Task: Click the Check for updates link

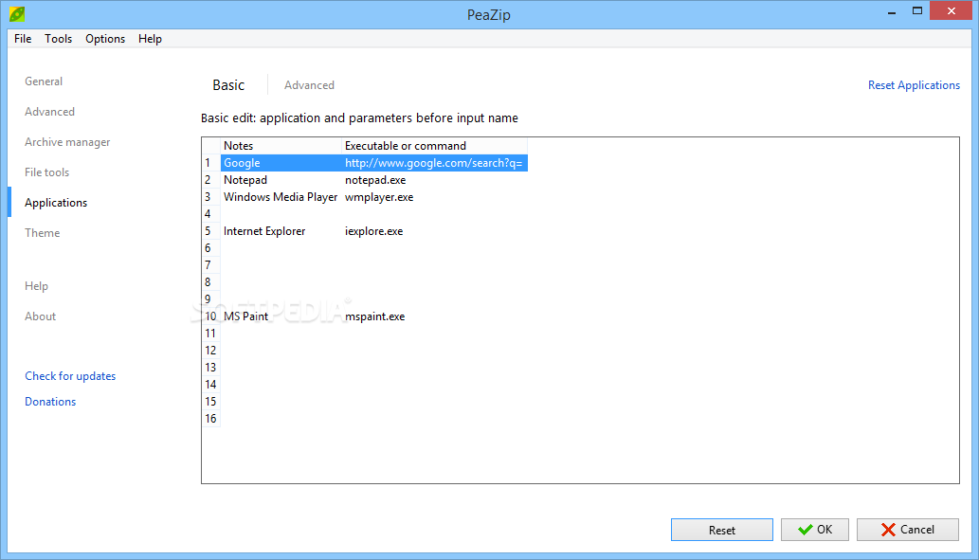Action: [70, 376]
